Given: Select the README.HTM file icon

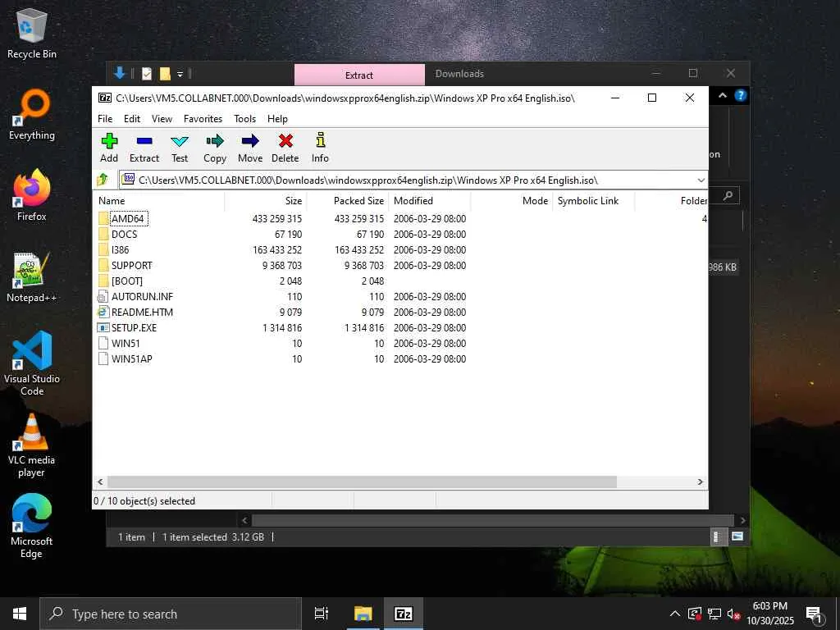Looking at the screenshot, I should point(103,312).
